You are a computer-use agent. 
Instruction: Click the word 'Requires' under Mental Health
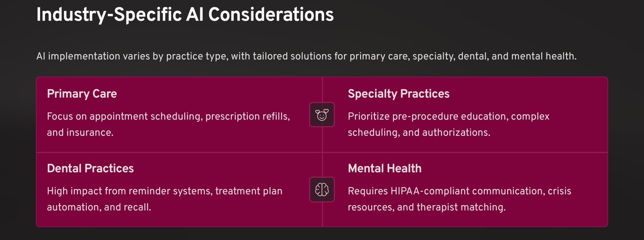click(367, 192)
